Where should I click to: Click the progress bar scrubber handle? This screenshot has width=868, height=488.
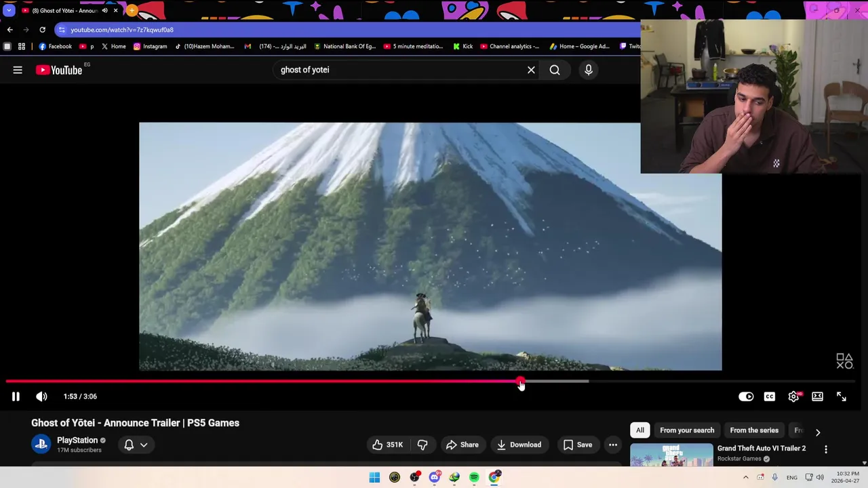tap(520, 382)
